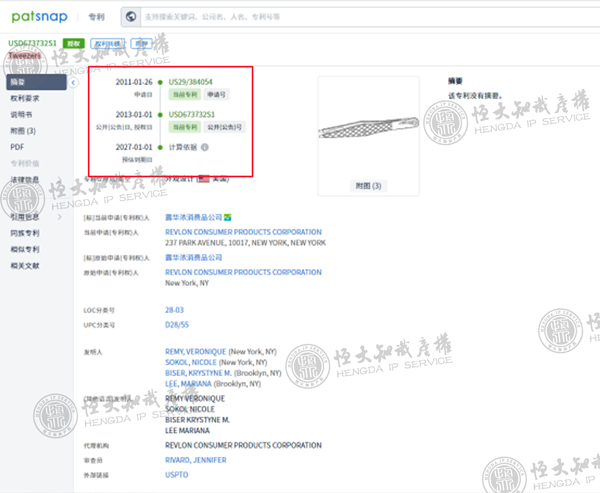
Task: Open examiner RIVARD, JENNIFER link
Action: [x=196, y=460]
